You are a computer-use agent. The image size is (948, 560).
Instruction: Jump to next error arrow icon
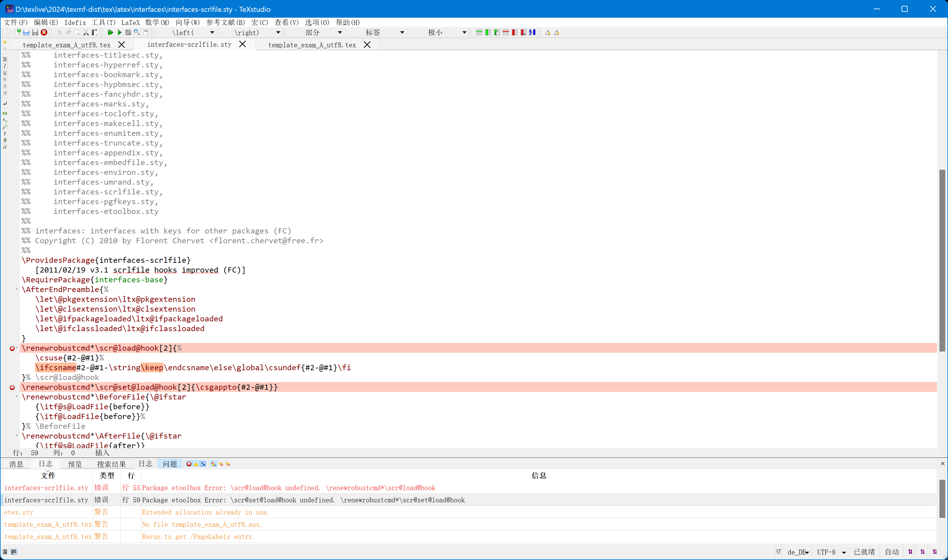click(x=228, y=464)
